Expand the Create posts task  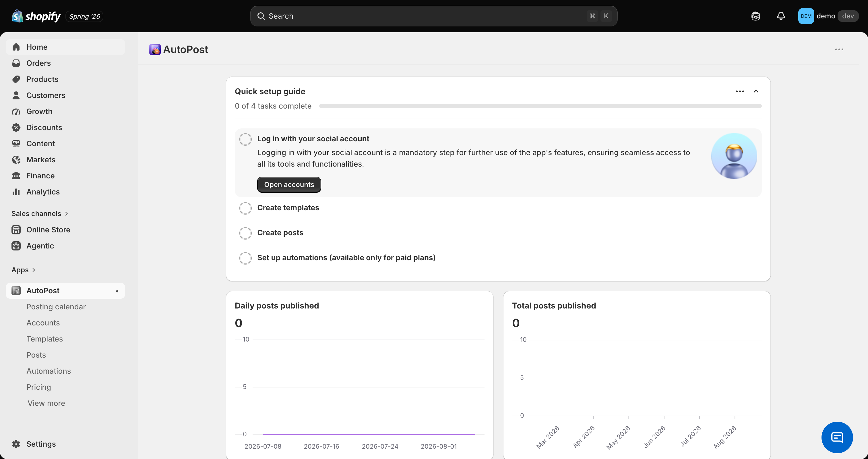coord(280,233)
